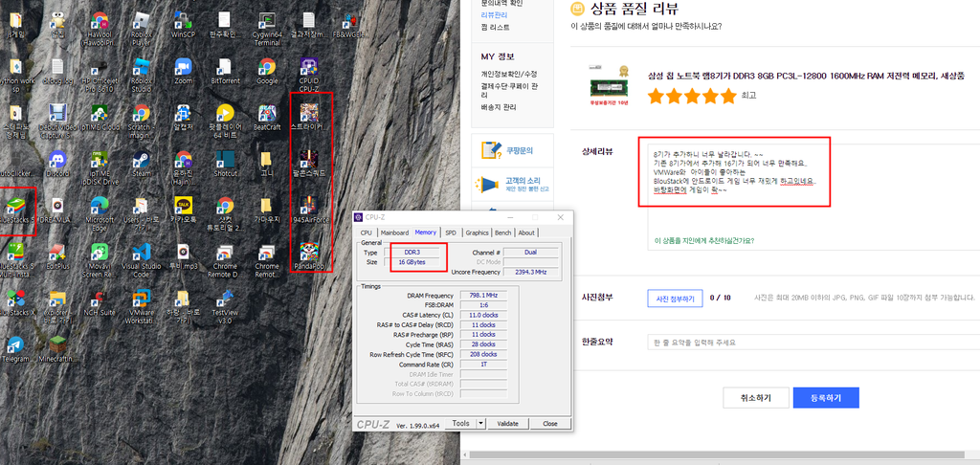Screen dimensions: 980x465
Task: Click into the 한줄요약 summary input field
Action: coord(813,343)
